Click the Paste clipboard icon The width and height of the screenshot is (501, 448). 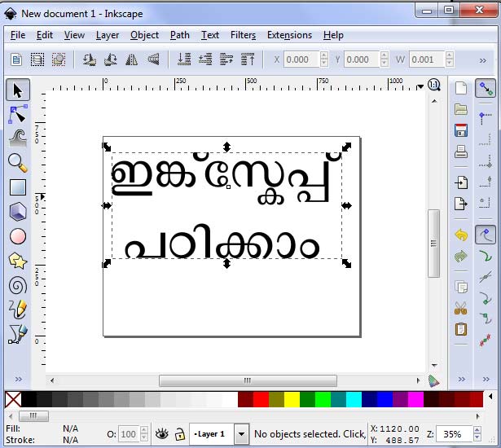(x=461, y=329)
